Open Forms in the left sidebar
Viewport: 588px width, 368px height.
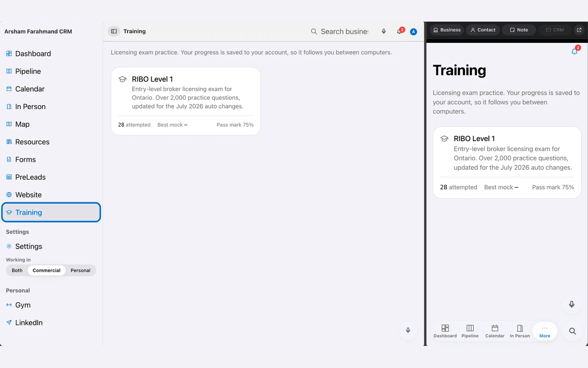pyautogui.click(x=51, y=160)
